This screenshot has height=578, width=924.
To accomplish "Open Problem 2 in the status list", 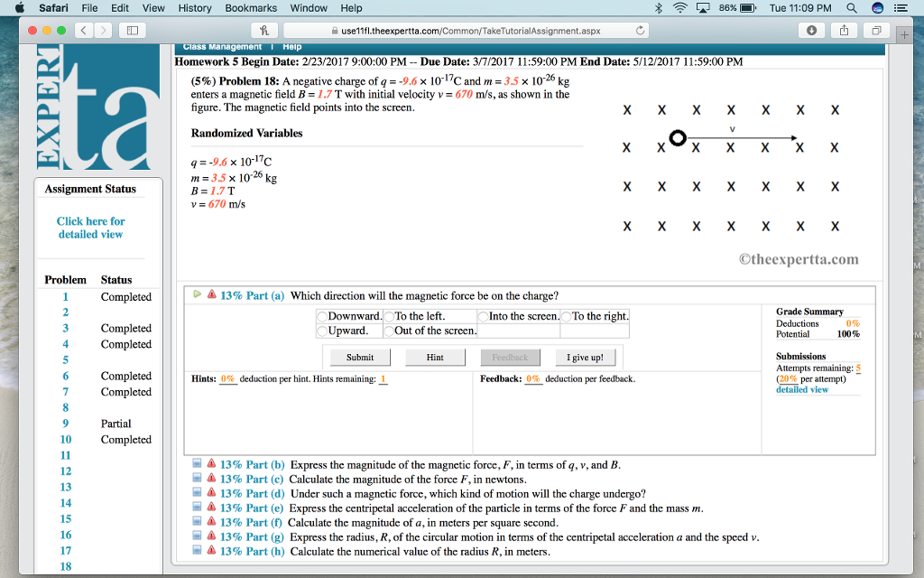I will [65, 312].
